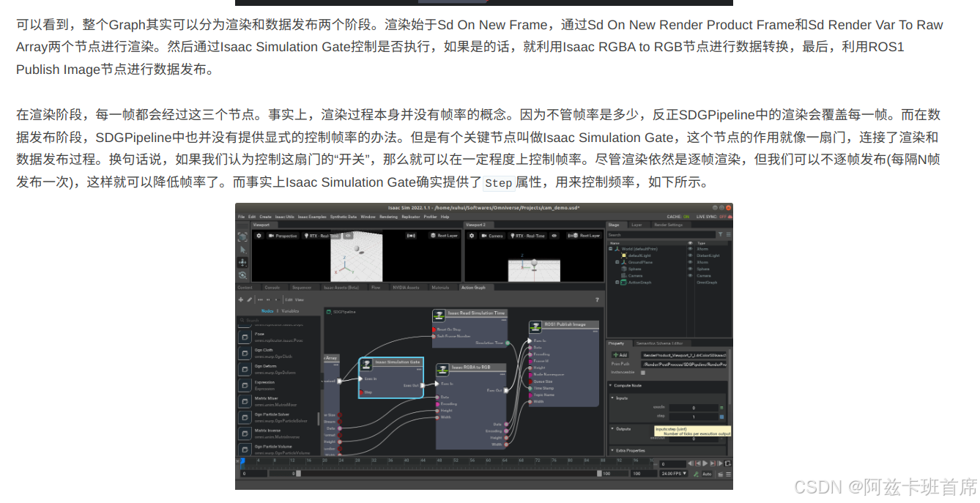Toggle visibility eye for Sphere

690,269
